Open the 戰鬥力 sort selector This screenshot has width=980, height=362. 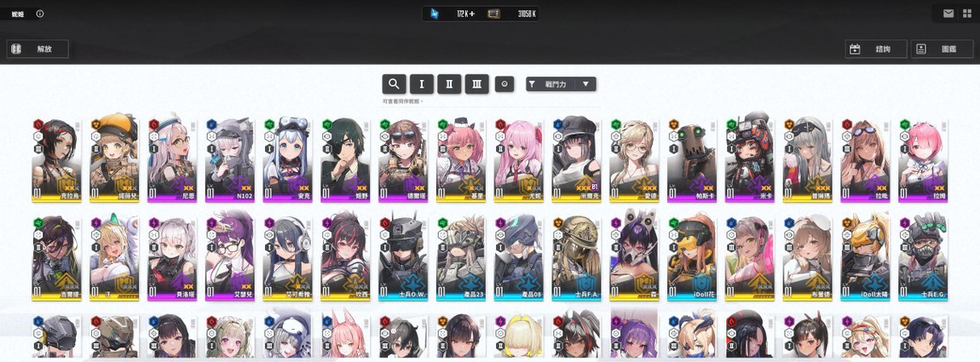tap(562, 83)
